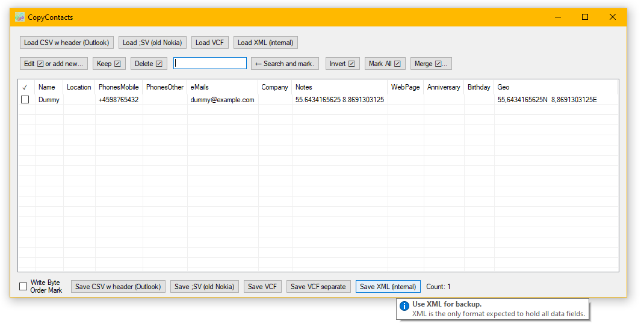Click the Save VCF button
Screen dimensions: 644x327
point(262,286)
